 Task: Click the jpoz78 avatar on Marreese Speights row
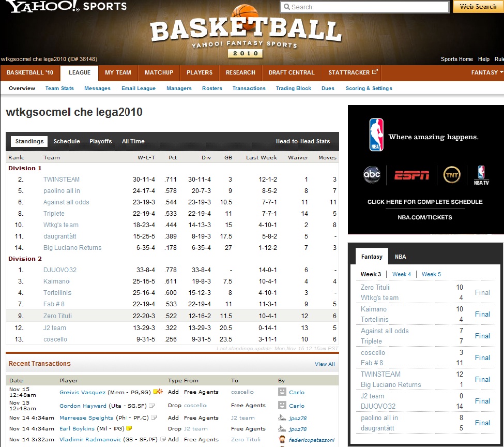pos(282,418)
